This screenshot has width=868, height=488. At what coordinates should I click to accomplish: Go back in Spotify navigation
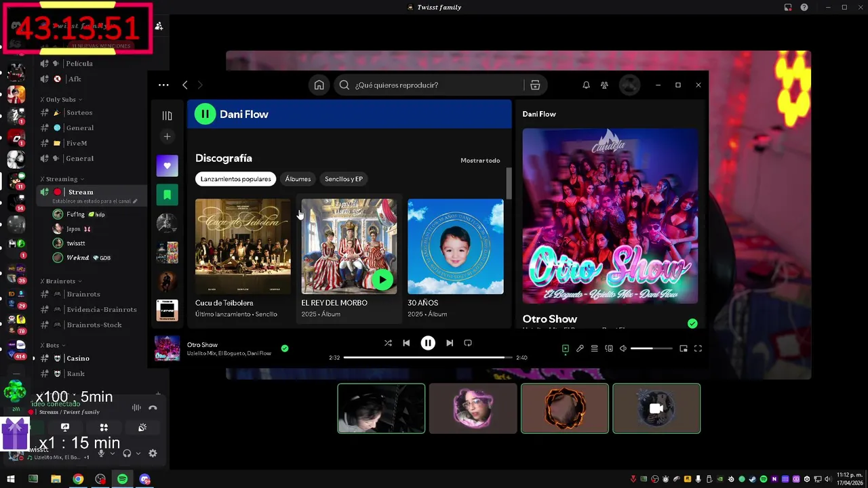tap(184, 85)
